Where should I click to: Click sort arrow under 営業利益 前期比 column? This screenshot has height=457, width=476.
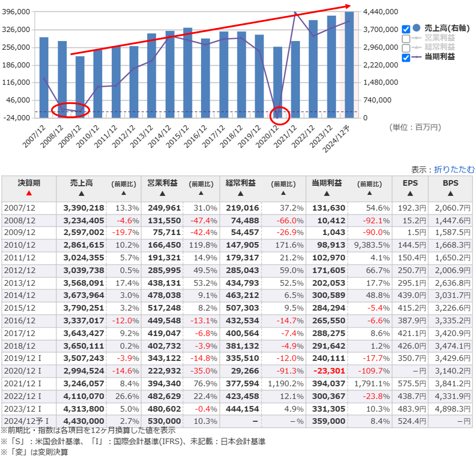coord(201,193)
